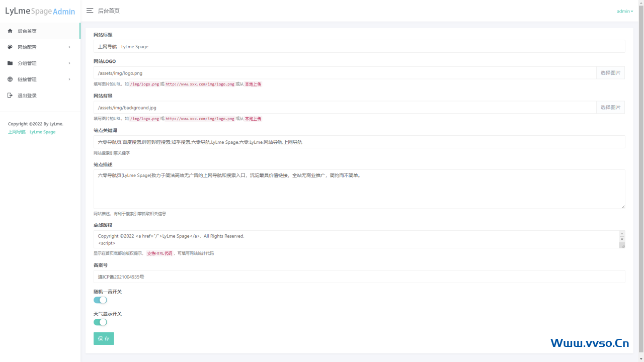Image resolution: width=644 pixels, height=362 pixels.
Task: Click 选择图片 for 网站背景
Action: pos(610,107)
